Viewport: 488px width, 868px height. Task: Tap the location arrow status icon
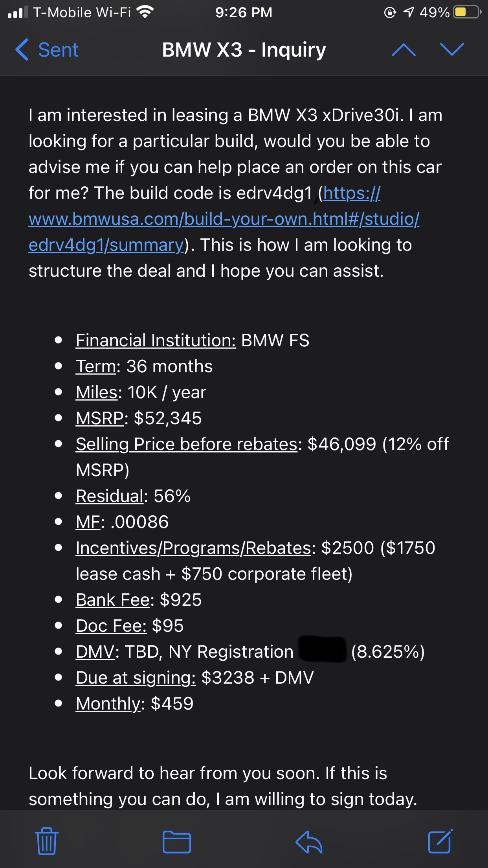coord(409,12)
